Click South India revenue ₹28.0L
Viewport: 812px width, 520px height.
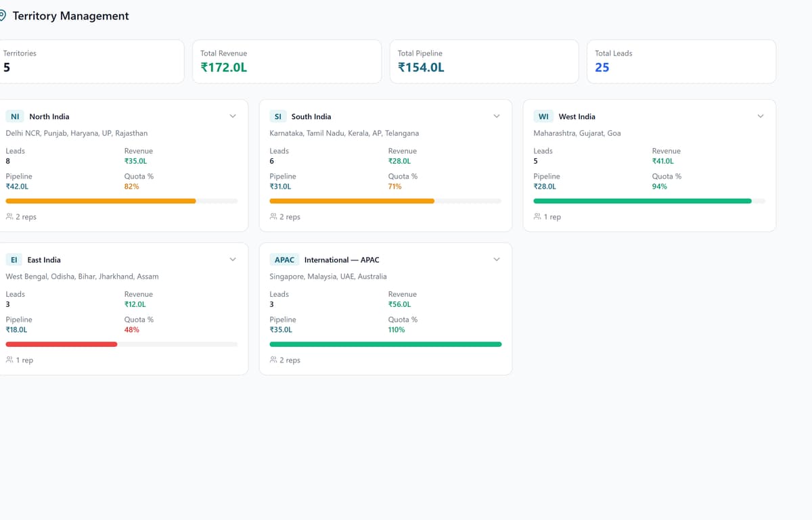[x=399, y=161]
